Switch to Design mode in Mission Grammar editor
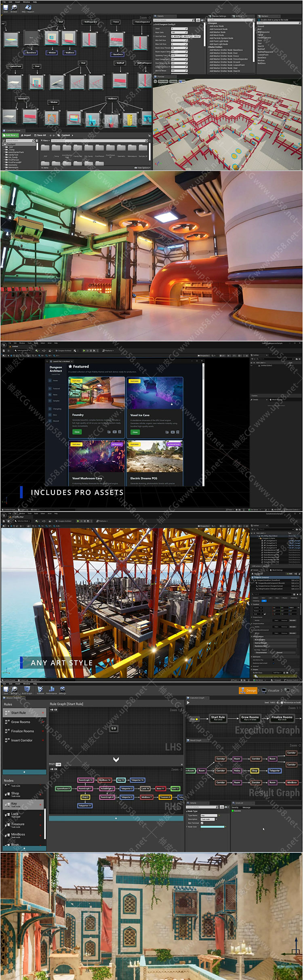The height and width of the screenshot is (980, 303). [248, 691]
